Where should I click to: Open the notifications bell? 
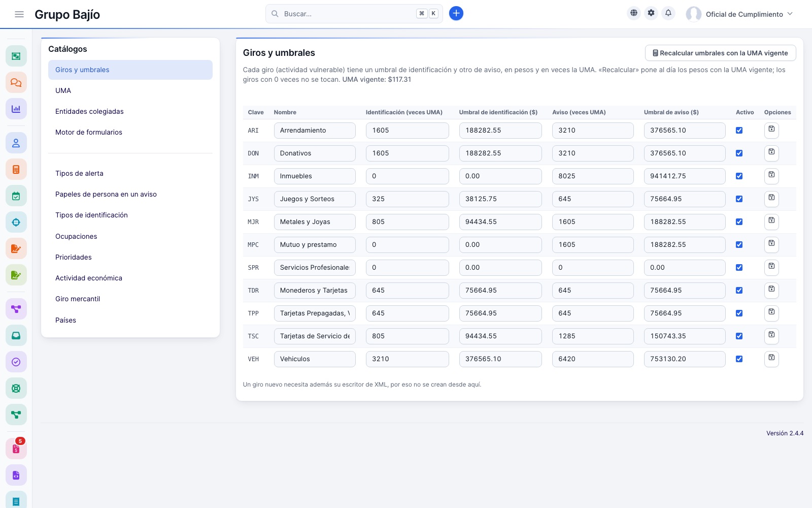(668, 13)
